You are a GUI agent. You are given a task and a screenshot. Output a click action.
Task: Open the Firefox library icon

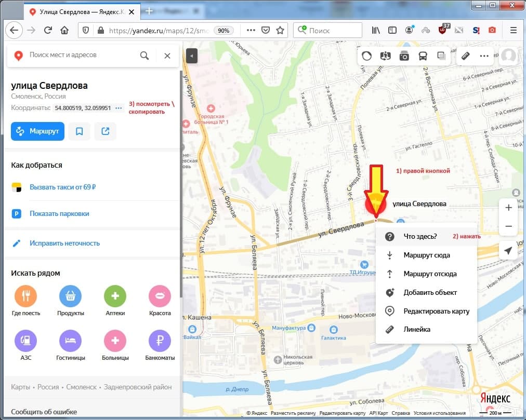[376, 31]
